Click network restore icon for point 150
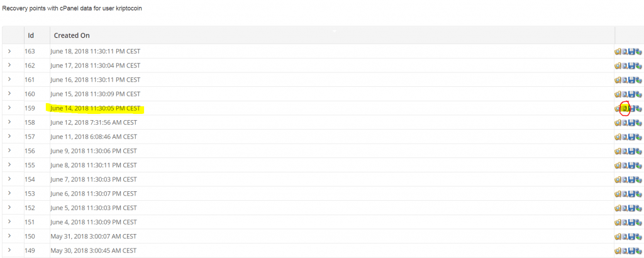644x258 pixels. click(x=639, y=237)
